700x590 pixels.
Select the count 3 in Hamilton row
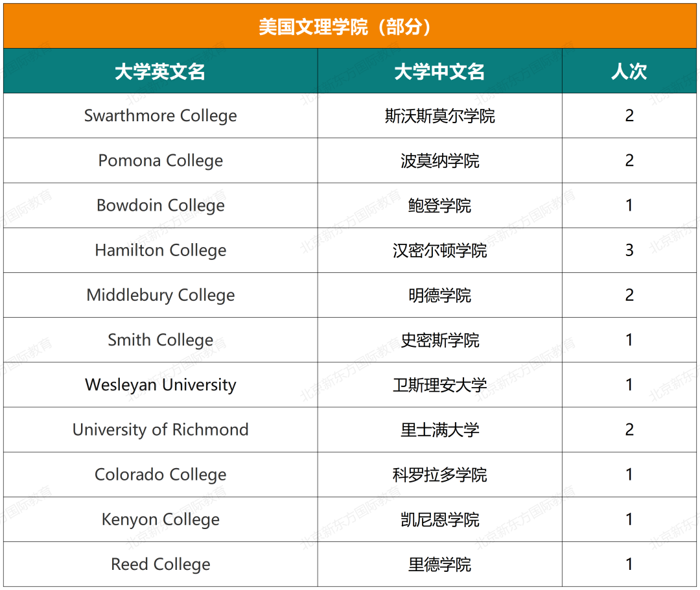629,250
